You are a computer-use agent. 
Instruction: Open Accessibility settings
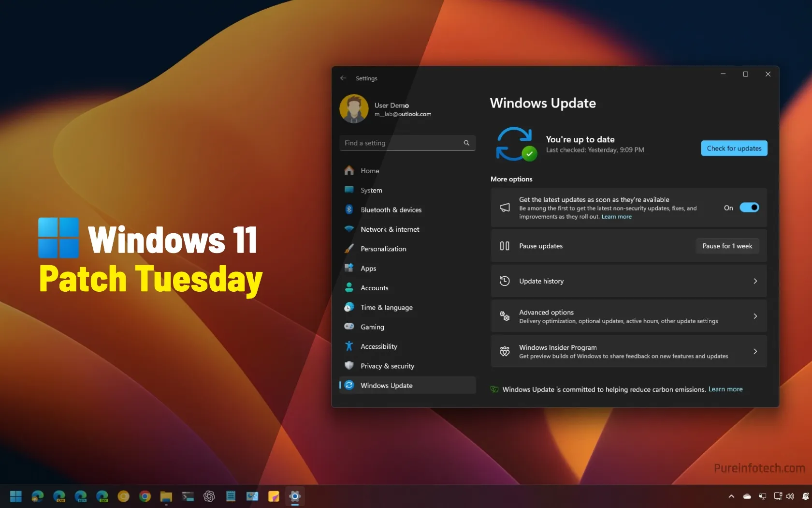[x=407, y=346]
